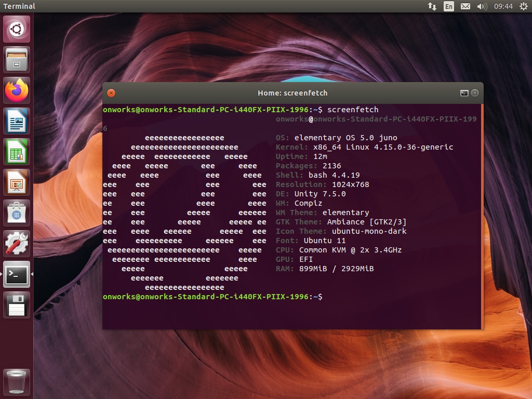Click 'elementary OS 5.0 juno' OS line
The image size is (532, 399).
click(337, 138)
